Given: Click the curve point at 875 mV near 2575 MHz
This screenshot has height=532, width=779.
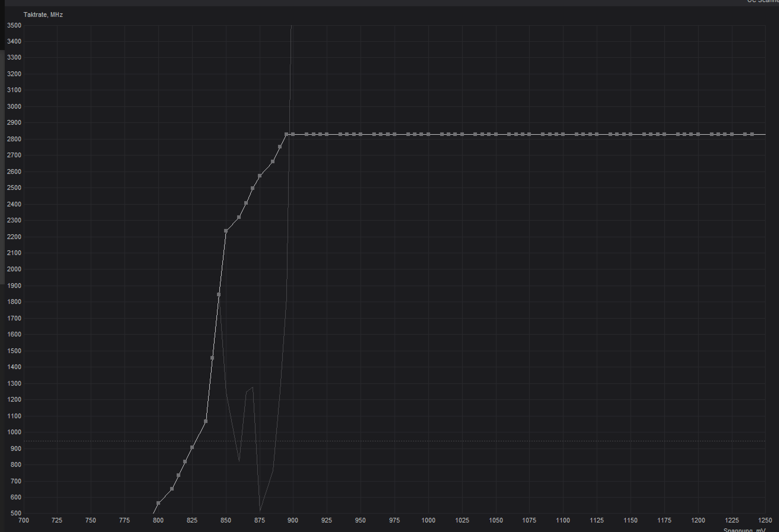Looking at the screenshot, I should [260, 176].
